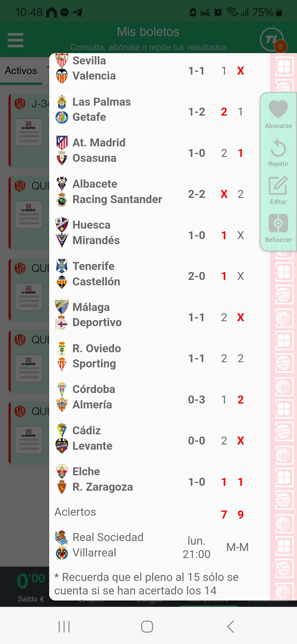
Task: Open the hamburger menu
Action: (15, 40)
